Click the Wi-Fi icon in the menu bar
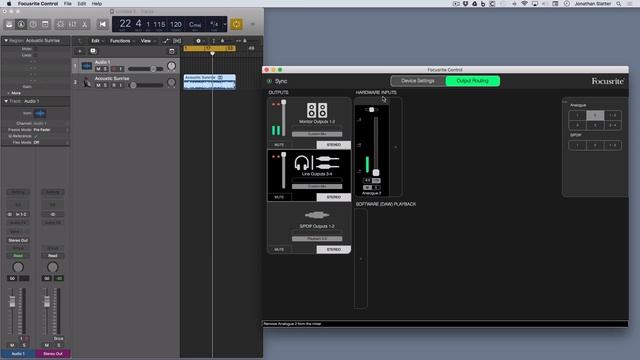This screenshot has width=640, height=360. point(524,4)
